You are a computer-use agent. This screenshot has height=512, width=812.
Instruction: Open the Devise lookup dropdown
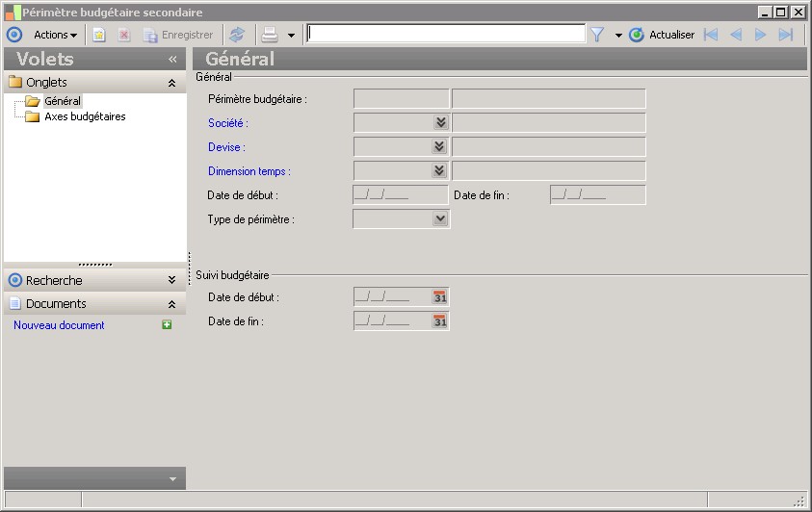tap(439, 146)
